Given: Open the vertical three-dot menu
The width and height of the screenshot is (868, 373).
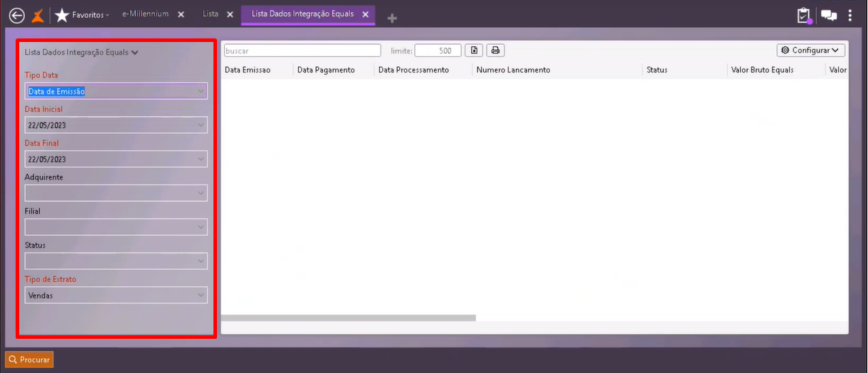Looking at the screenshot, I should (x=850, y=16).
